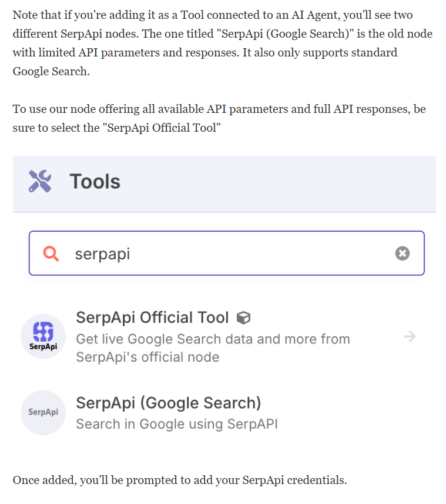The image size is (446, 504).
Task: Click the colored SerpApi Official Tool logo
Action: [x=43, y=336]
